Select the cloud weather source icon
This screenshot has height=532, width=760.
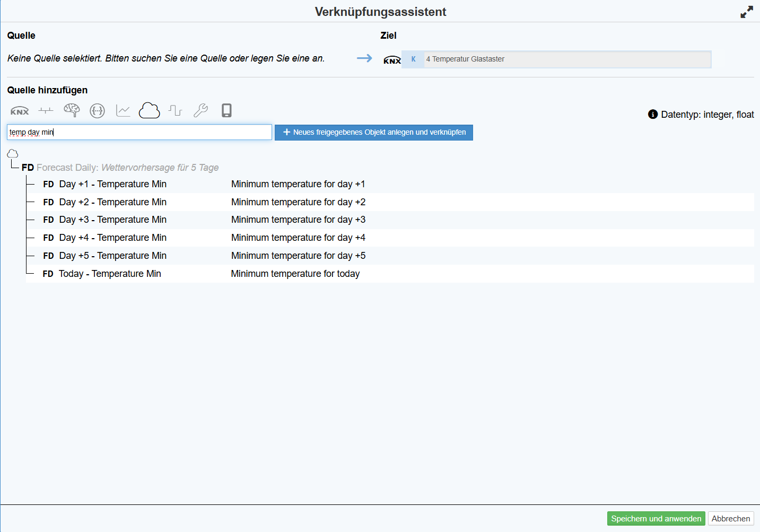[149, 110]
